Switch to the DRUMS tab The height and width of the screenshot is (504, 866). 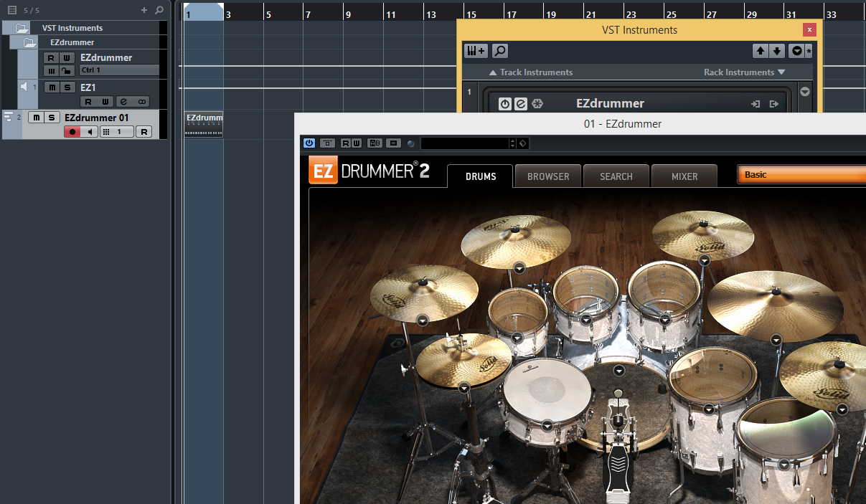click(x=480, y=176)
